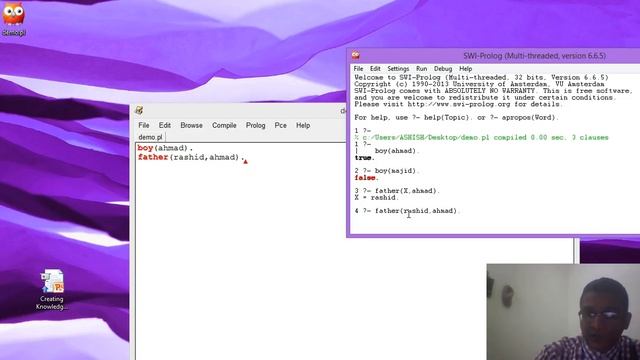Click the swi-prolog.org URL text in console
The width and height of the screenshot is (640, 360).
tap(459, 104)
